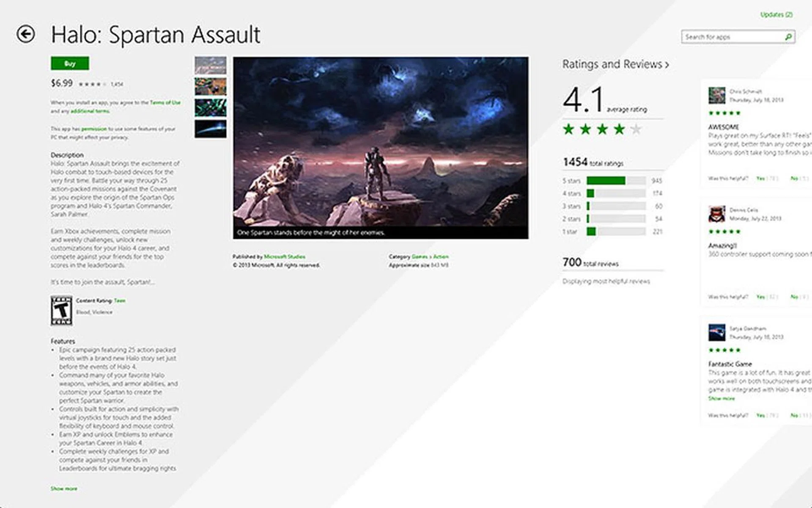Viewport: 812px width, 508px height.
Task: Mark AWESOME review as helpful Yes
Action: (760, 179)
